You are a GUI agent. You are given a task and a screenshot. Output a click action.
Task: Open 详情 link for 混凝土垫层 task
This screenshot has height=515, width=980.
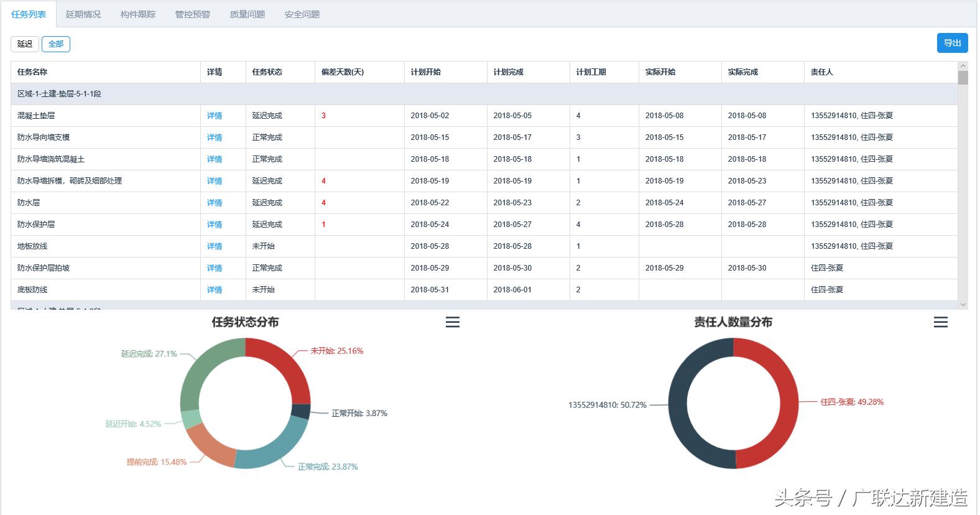(x=215, y=116)
